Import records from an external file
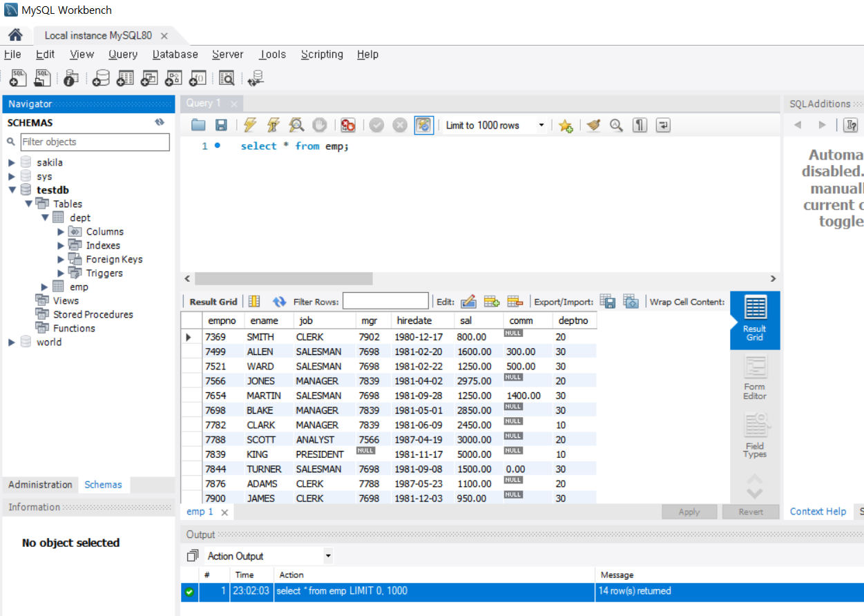Screen dimensions: 864x616 [631, 301]
